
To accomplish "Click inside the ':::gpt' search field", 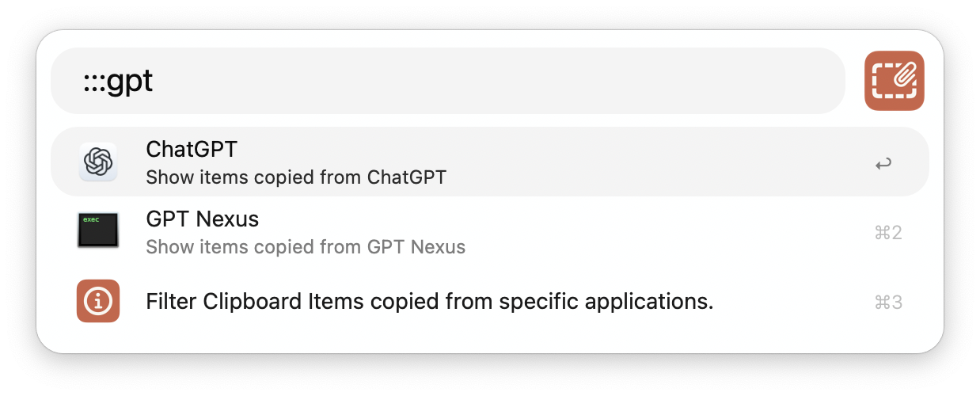I will [x=448, y=81].
